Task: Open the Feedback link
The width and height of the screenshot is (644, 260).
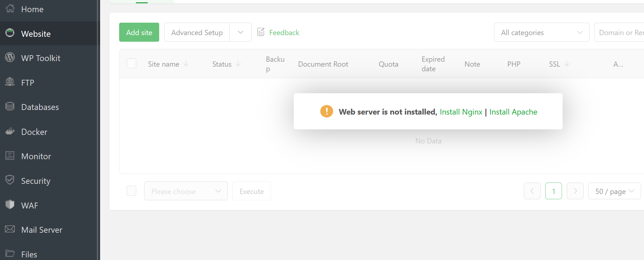Action: [x=284, y=32]
